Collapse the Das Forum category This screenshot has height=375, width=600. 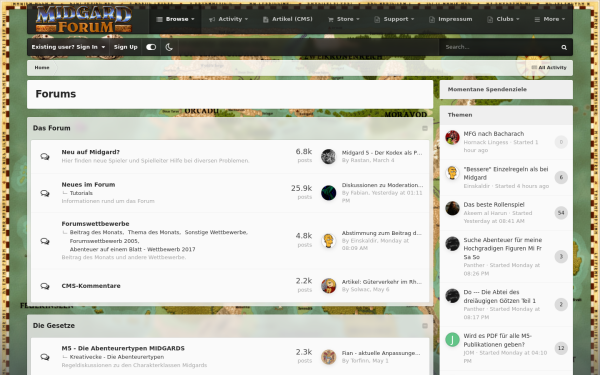click(425, 128)
